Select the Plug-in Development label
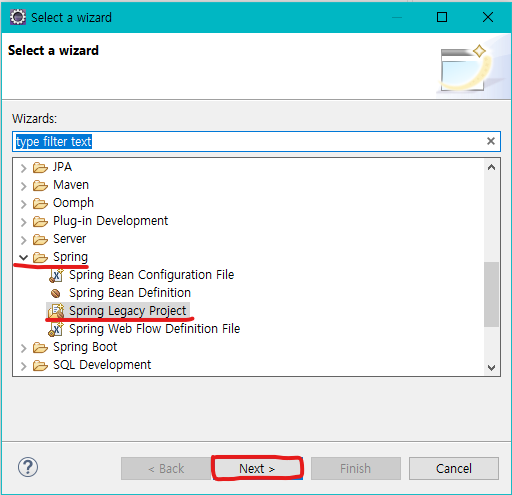Image resolution: width=512 pixels, height=495 pixels. click(110, 221)
